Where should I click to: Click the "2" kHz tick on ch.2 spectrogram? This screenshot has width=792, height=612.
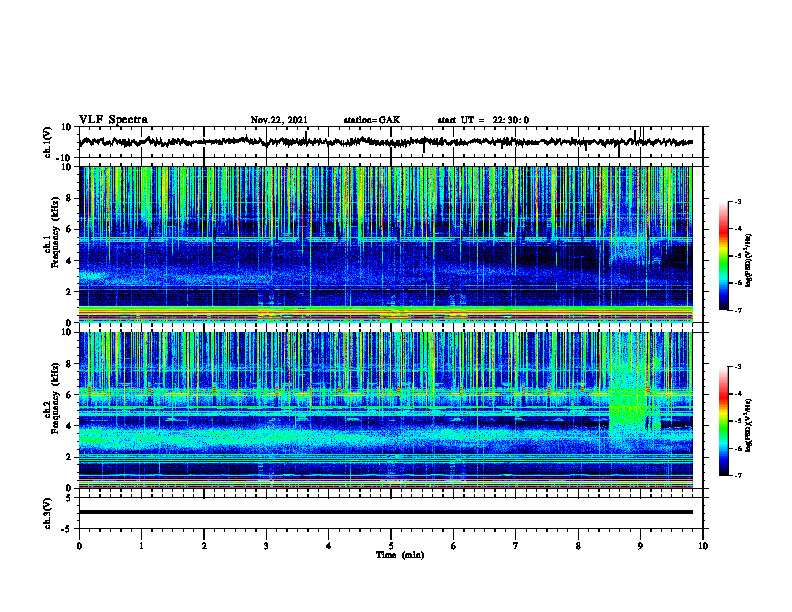[x=70, y=457]
